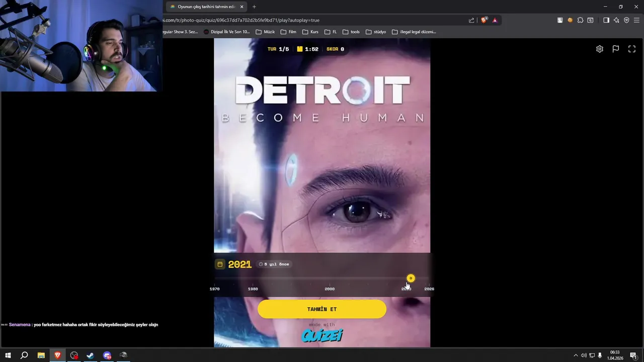
Task: Open the Leo AI sparkle icon
Action: click(x=616, y=20)
